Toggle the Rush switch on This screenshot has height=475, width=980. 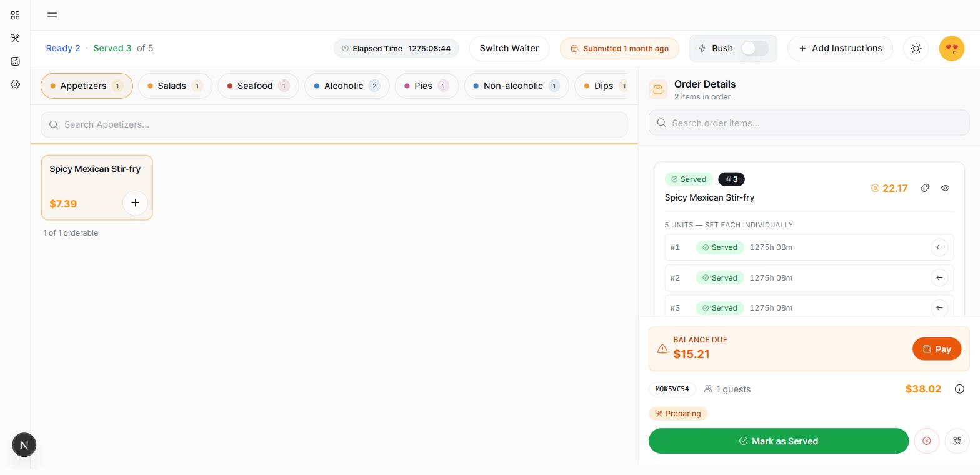pos(755,48)
